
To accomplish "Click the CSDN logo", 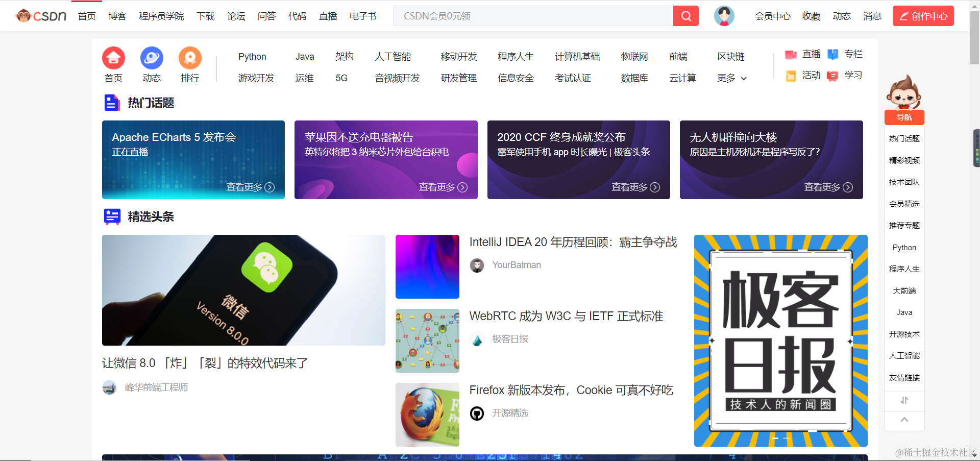I will pos(41,16).
